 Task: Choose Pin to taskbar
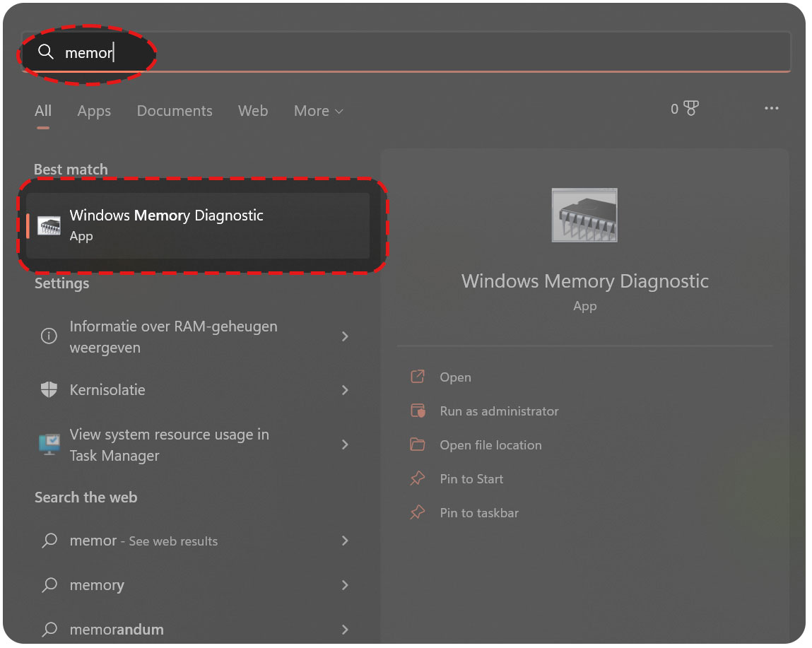(x=479, y=513)
